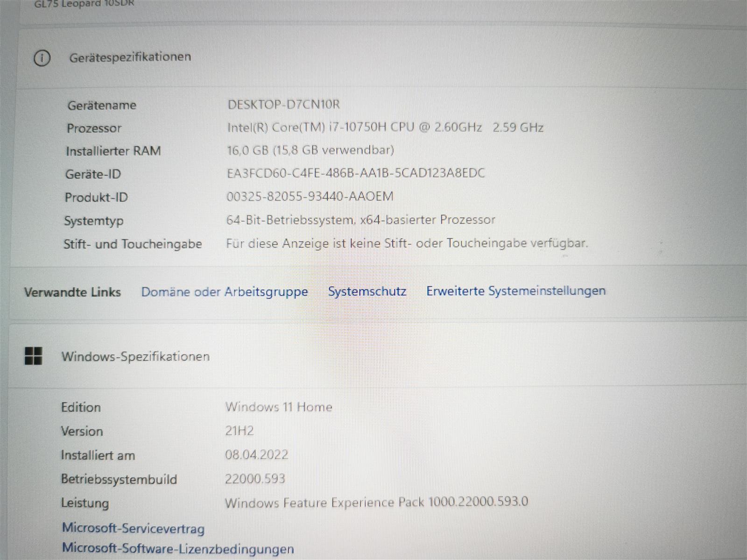Click the OS build number 22000.593
This screenshot has width=747, height=560.
(254, 479)
